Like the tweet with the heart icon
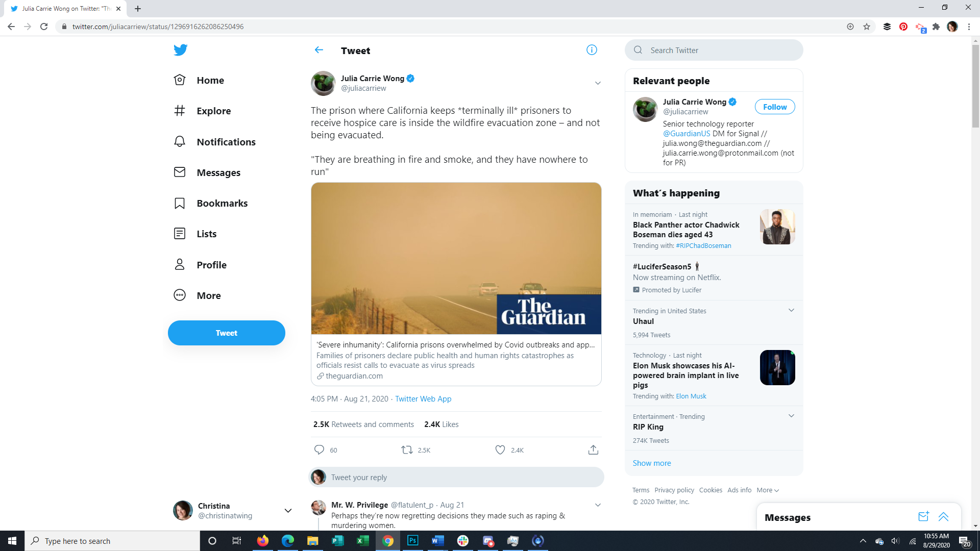The height and width of the screenshot is (551, 980). pyautogui.click(x=500, y=449)
